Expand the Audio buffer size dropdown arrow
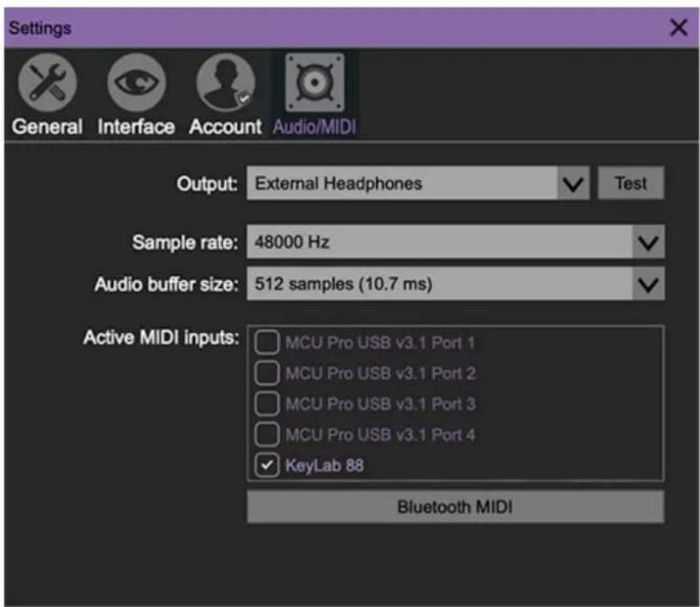Image resolution: width=700 pixels, height=607 pixels. (x=648, y=284)
